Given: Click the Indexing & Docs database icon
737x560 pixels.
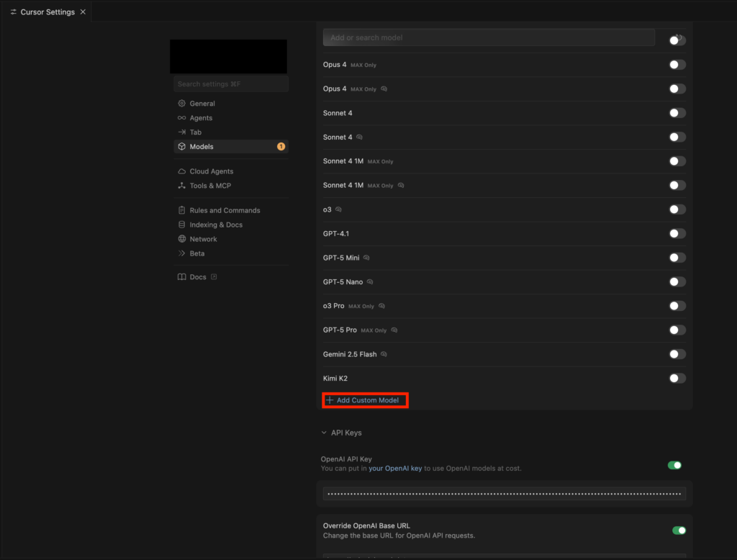Looking at the screenshot, I should click(x=182, y=225).
